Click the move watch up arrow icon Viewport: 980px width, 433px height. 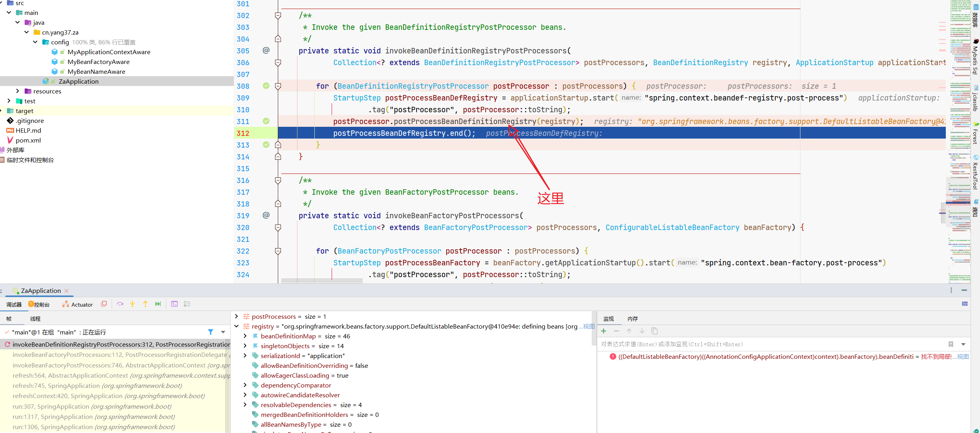point(629,331)
